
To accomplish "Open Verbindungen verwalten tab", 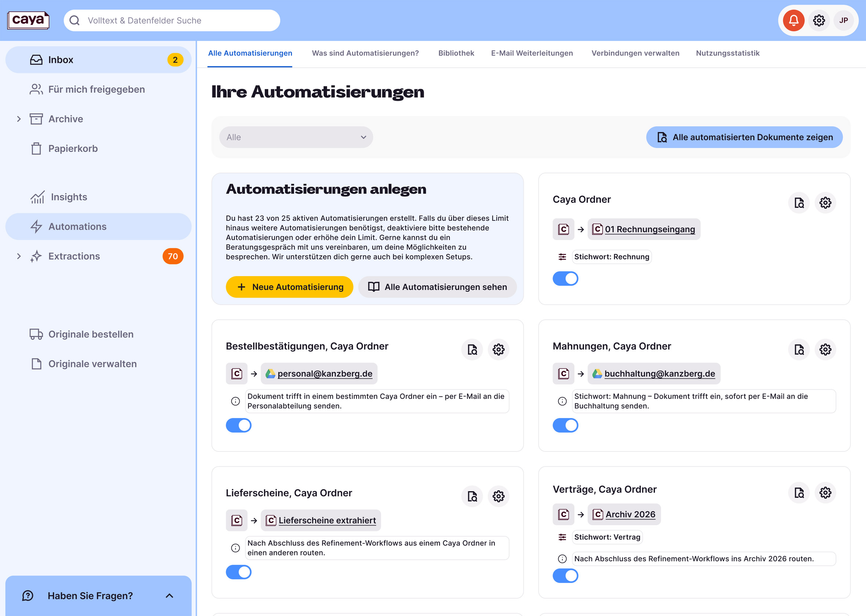I will (x=635, y=54).
